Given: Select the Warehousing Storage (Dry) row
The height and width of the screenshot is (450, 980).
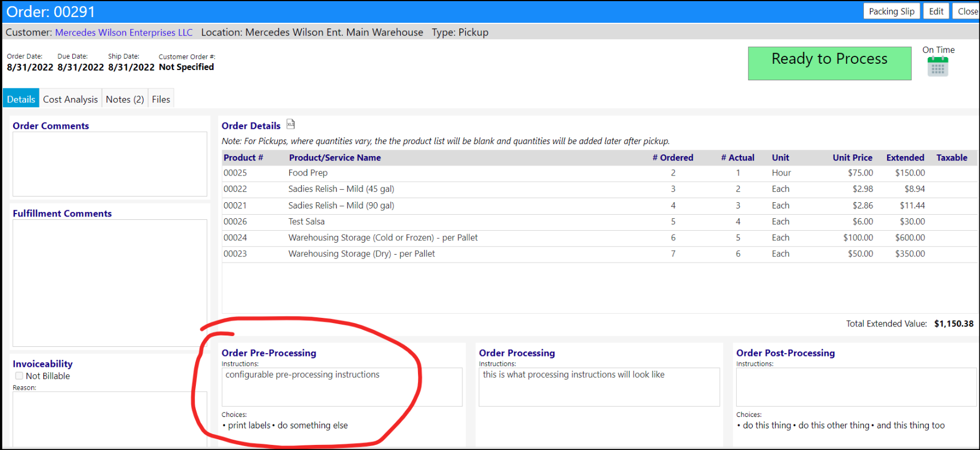Looking at the screenshot, I should [600, 254].
